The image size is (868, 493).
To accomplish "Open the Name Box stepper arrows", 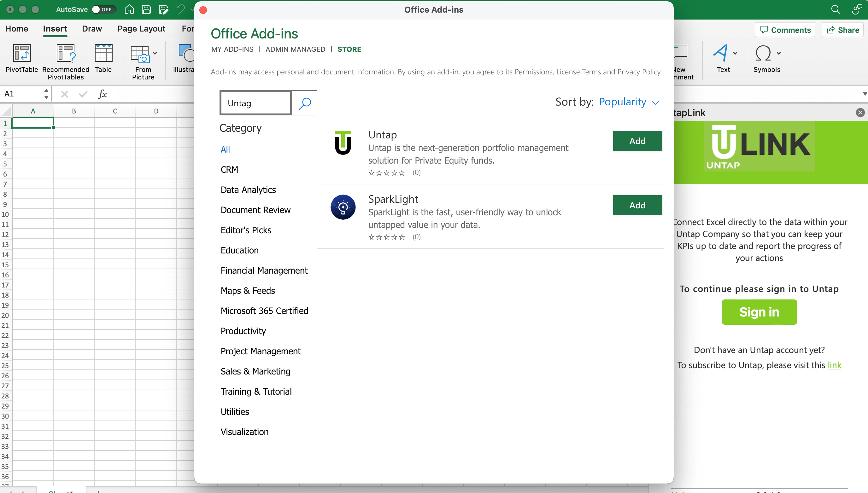I will pos(46,94).
